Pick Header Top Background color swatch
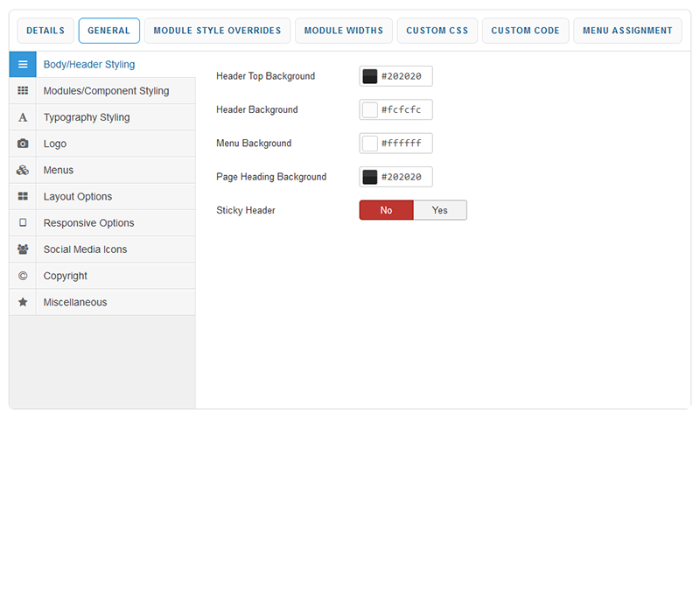This screenshot has width=700, height=590. (370, 76)
